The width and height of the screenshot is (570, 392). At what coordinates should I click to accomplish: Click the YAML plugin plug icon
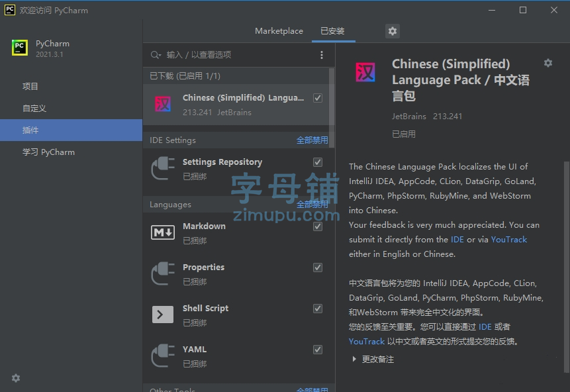point(162,356)
